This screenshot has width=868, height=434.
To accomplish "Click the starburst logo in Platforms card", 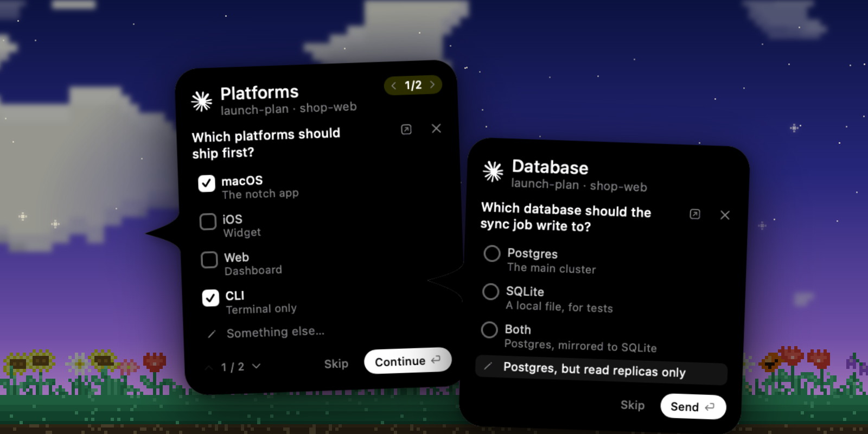I will click(201, 101).
